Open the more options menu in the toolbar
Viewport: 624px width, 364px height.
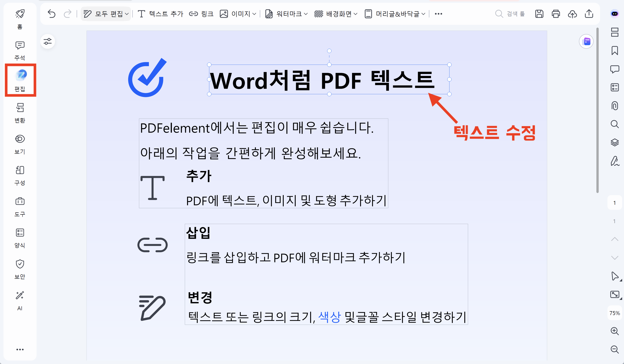(x=438, y=14)
